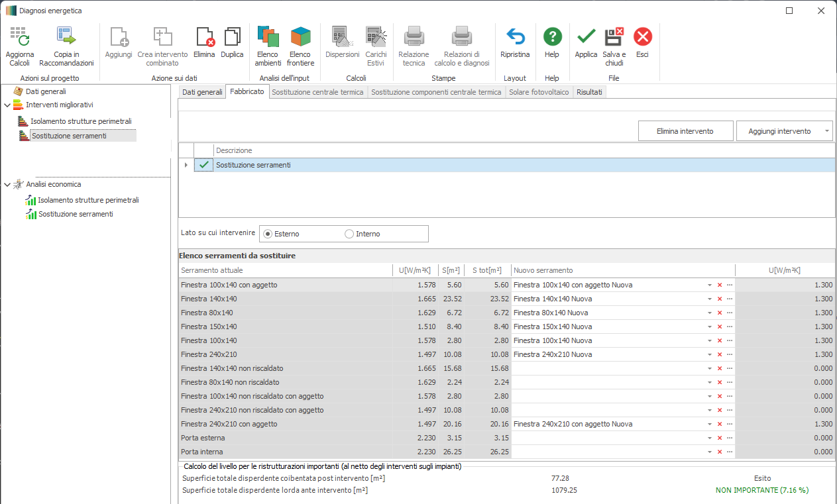Click the Elimina toolbar icon

coord(205,38)
